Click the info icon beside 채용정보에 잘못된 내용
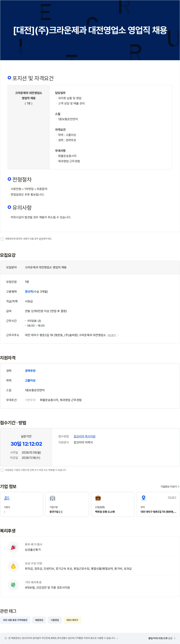Image resolution: width=180 pixels, height=644 pixels. pyautogui.click(x=2, y=239)
